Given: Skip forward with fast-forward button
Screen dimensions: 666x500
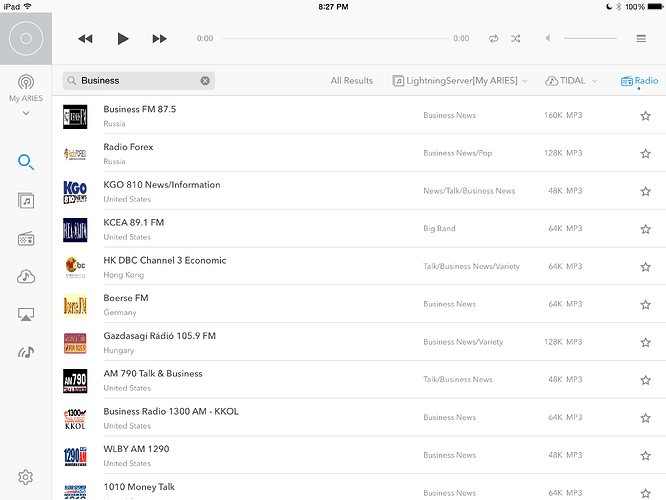Looking at the screenshot, I should click(159, 39).
